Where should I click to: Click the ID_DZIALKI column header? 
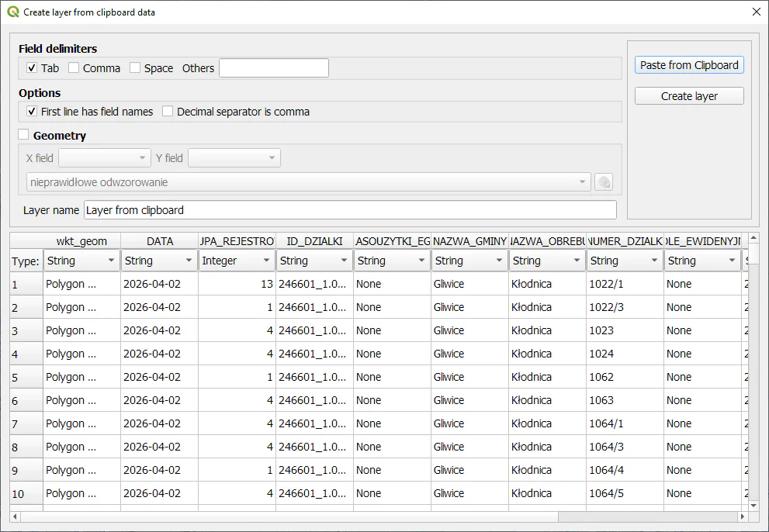pyautogui.click(x=314, y=241)
